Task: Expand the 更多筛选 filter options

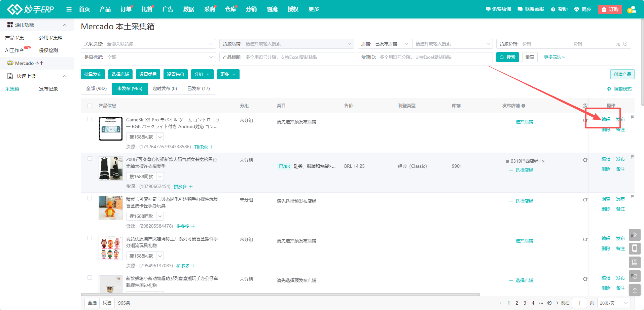Action: coord(554,57)
